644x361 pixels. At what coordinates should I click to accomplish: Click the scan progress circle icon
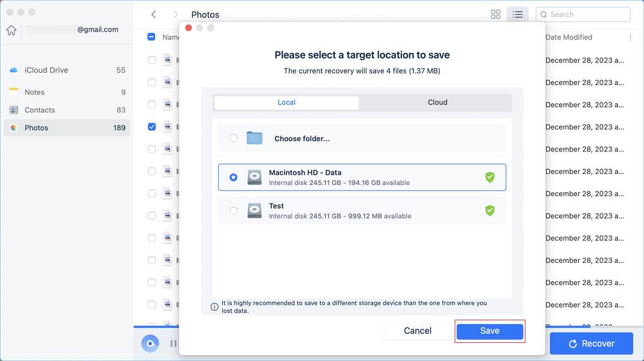[150, 344]
